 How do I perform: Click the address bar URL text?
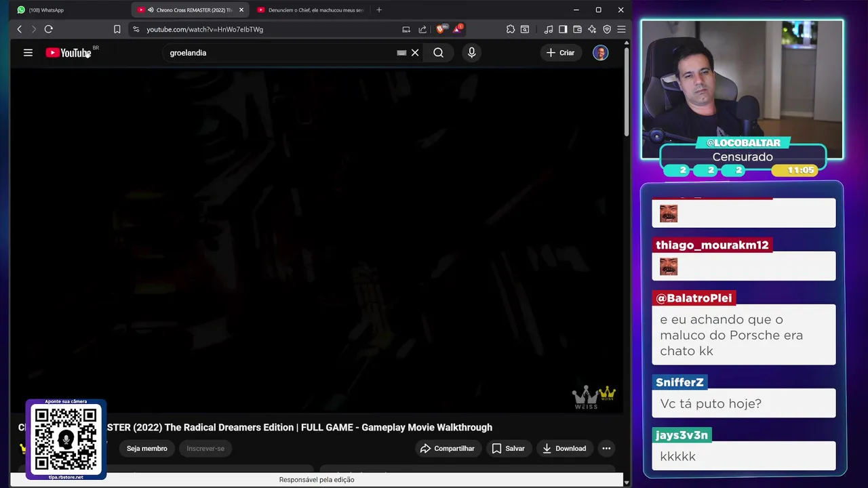pos(205,29)
